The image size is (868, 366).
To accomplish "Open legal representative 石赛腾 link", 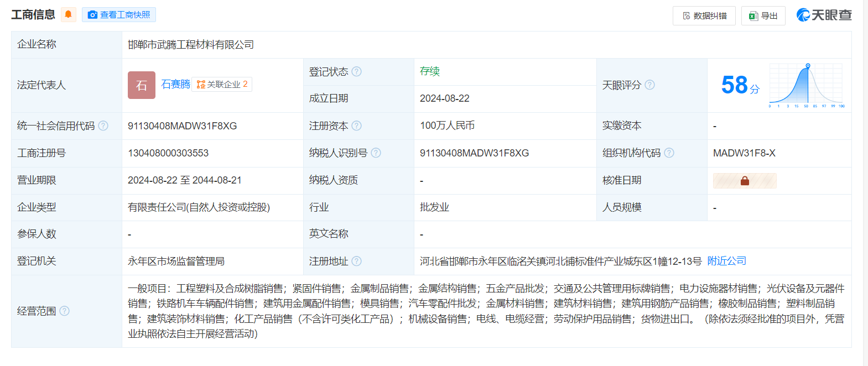I will pos(175,84).
